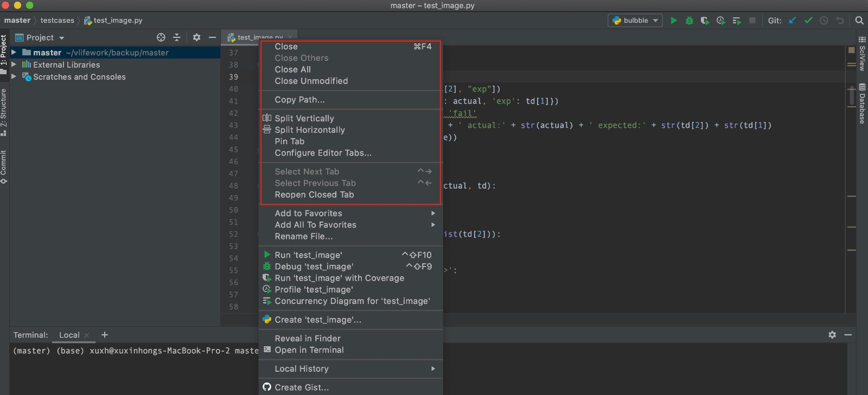Choose Debug 'test_image' menu entry
The height and width of the screenshot is (395, 868).
(x=350, y=267)
